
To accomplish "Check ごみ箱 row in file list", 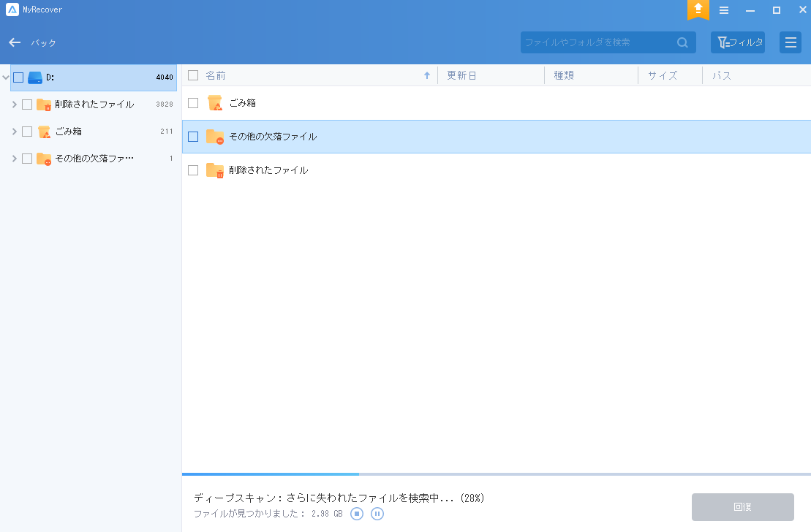I will 193,103.
